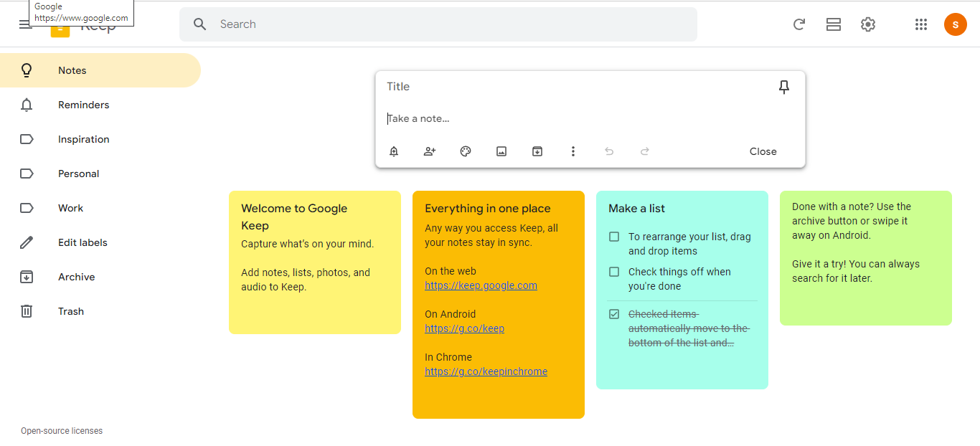Open the 'Welcome to Google Keep' note title
This screenshot has width=980, height=446.
click(294, 217)
